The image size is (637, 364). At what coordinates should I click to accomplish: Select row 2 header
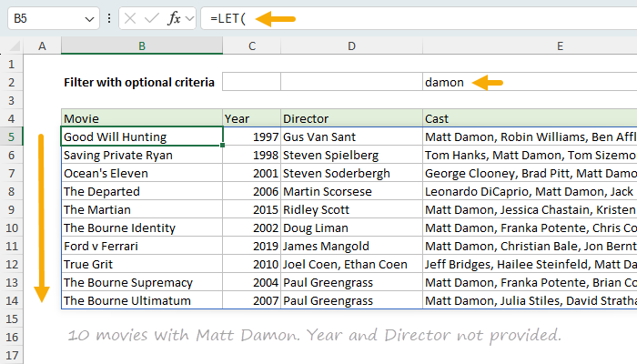11,83
